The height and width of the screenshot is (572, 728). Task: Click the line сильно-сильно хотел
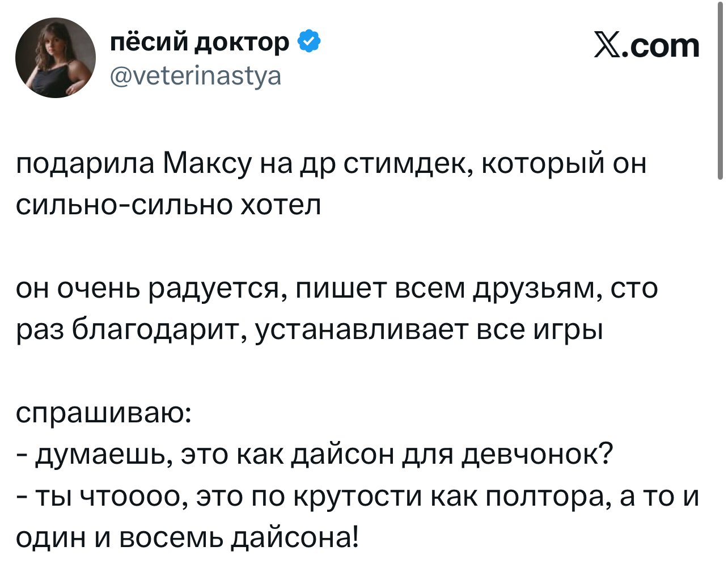tap(168, 204)
